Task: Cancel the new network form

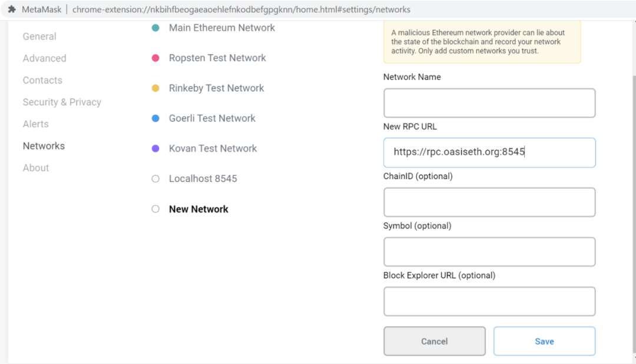Action: click(435, 341)
